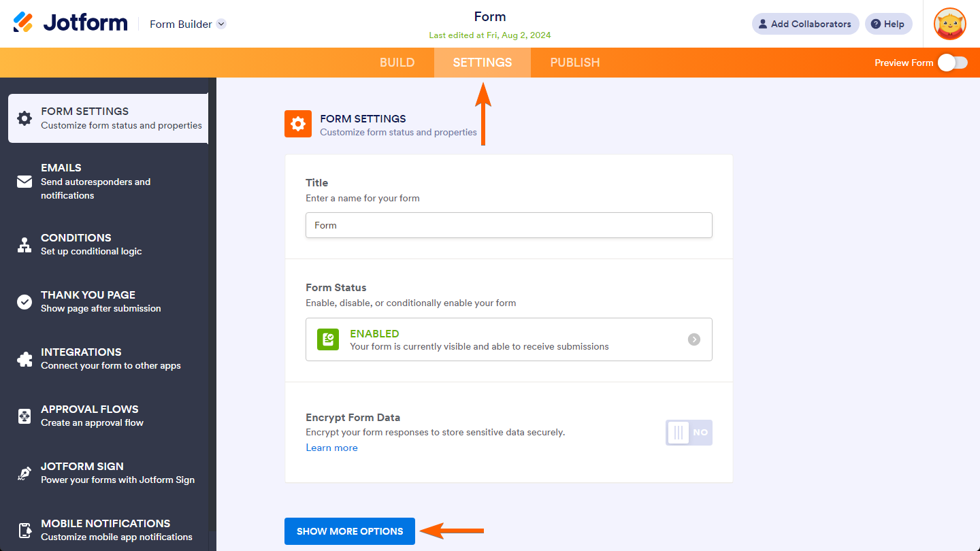The image size is (980, 551).
Task: Click the Mobile Notifications phone icon
Action: tap(24, 531)
